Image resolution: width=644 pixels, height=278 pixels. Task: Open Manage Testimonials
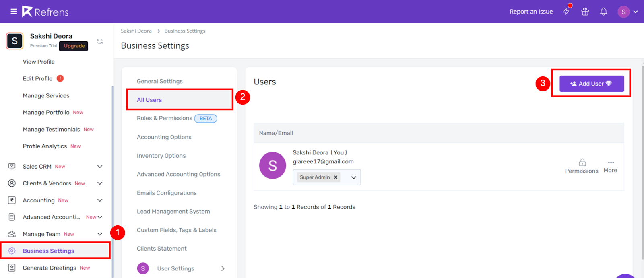[x=51, y=129]
